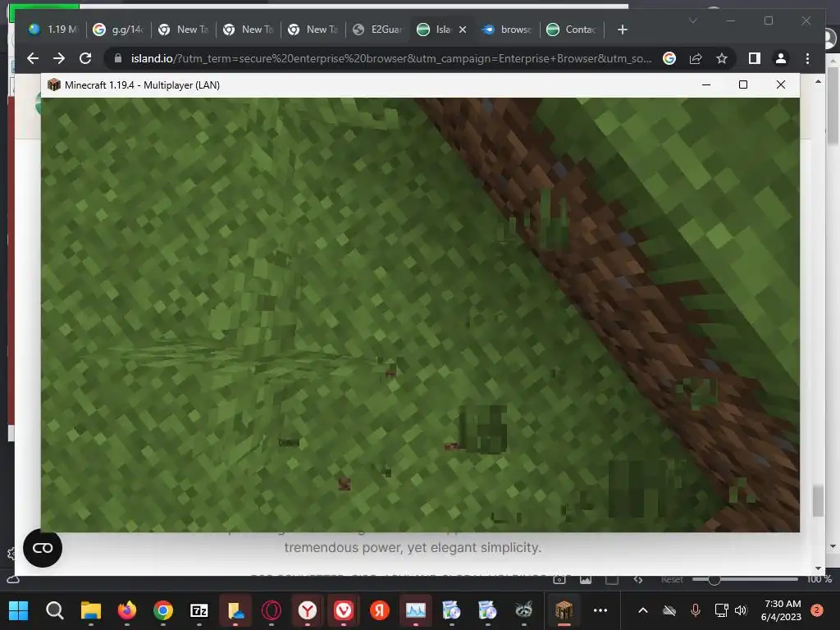This screenshot has width=840, height=630.
Task: Open Windows taskbar search
Action: coord(55,610)
